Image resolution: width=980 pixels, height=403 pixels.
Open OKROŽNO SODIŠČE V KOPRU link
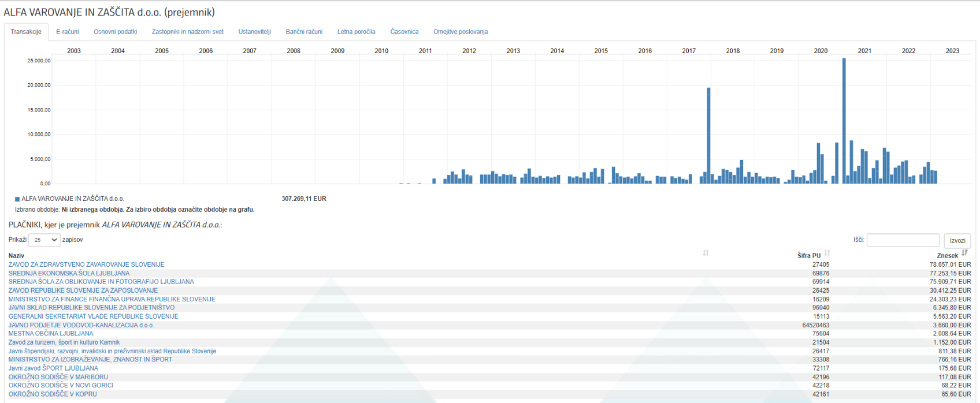pos(53,394)
